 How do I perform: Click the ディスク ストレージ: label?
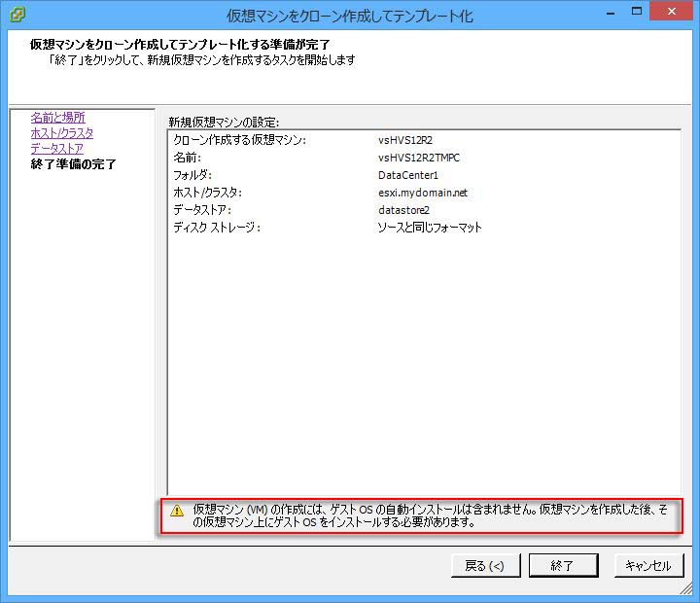tap(217, 228)
